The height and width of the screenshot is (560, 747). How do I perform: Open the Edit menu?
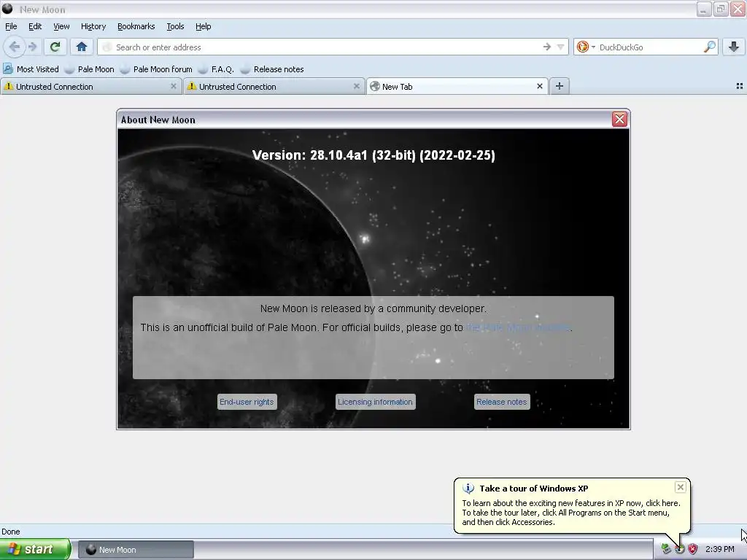[x=35, y=26]
